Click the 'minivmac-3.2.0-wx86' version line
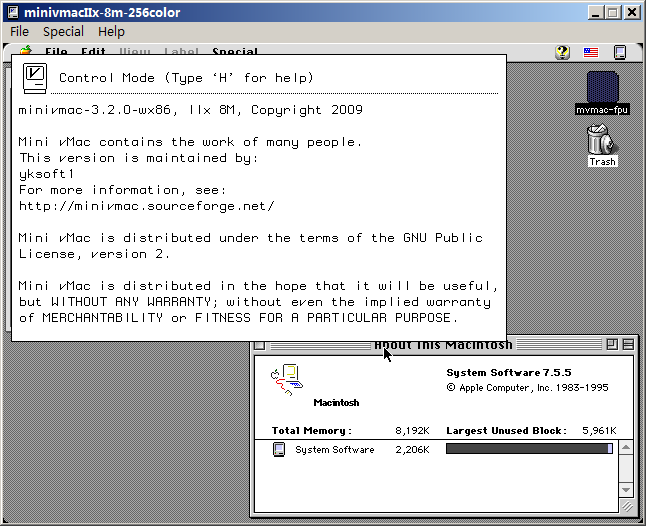This screenshot has width=646, height=526. point(191,110)
